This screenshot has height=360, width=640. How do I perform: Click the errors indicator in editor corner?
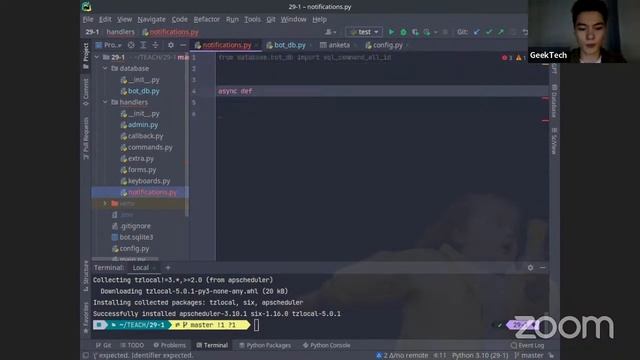tap(507, 58)
